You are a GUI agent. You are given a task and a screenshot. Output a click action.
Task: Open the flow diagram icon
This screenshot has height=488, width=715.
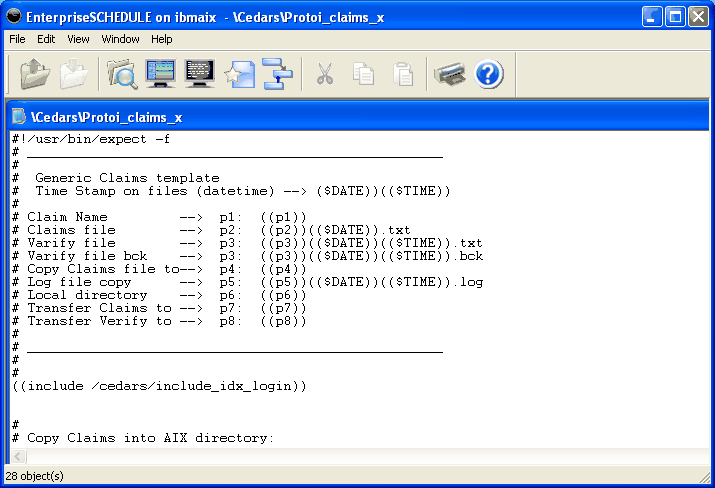click(x=278, y=74)
